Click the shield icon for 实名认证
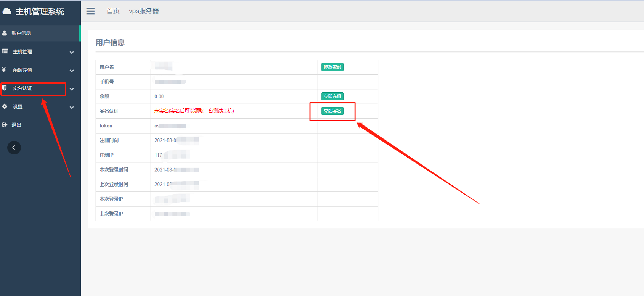The image size is (644, 296). [x=5, y=88]
